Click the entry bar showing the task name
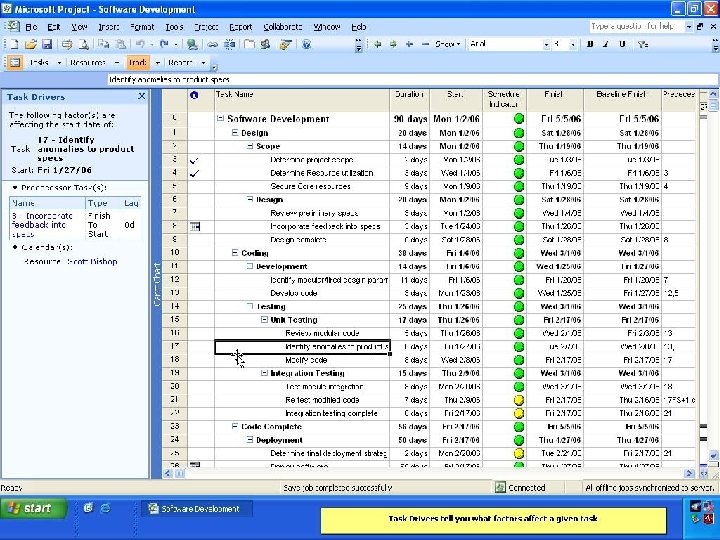The height and width of the screenshot is (540, 720). pos(412,79)
